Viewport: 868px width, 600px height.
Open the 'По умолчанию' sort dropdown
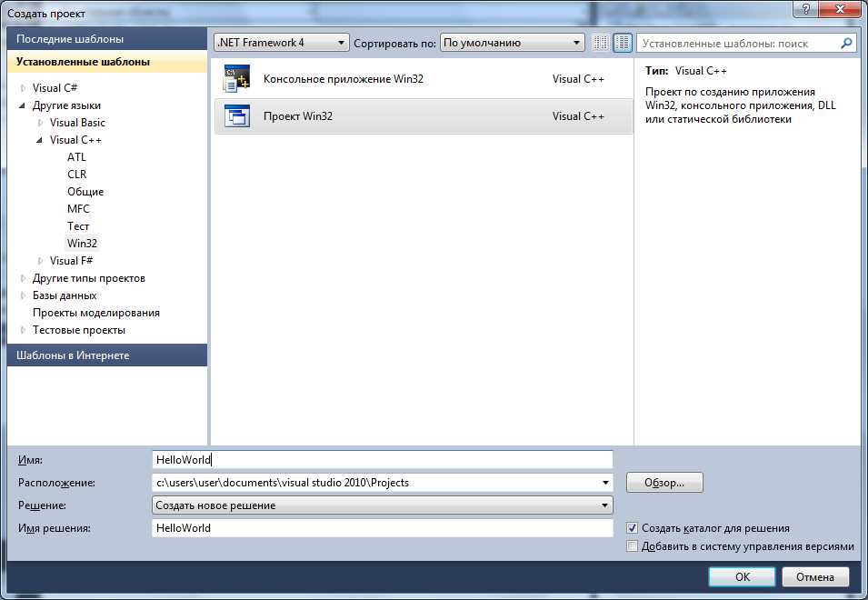(512, 43)
